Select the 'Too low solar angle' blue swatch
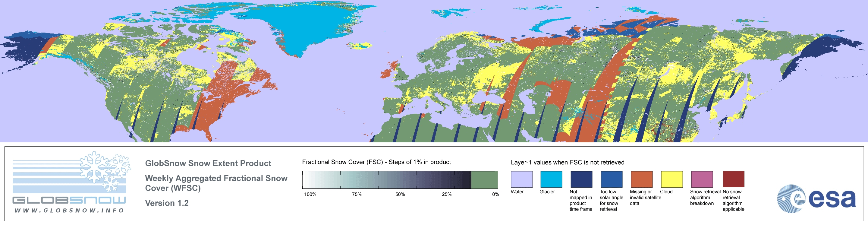Viewport: 868px width, 225px height. coord(612,179)
